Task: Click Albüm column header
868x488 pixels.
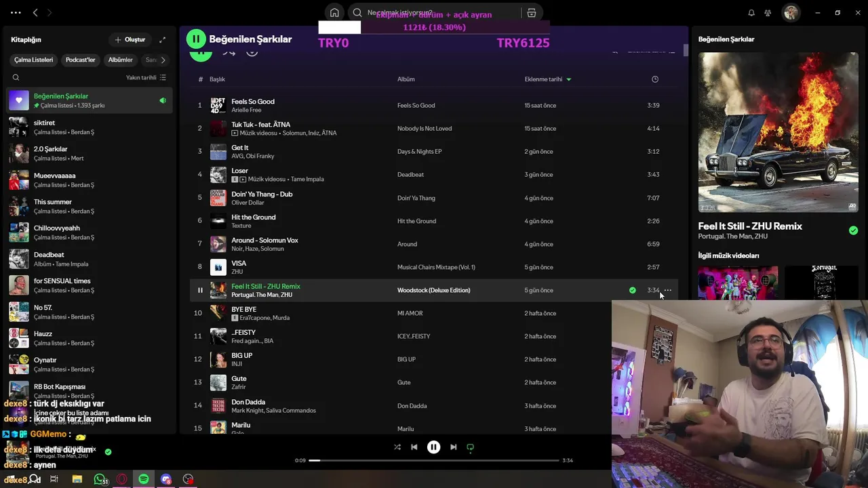Action: [x=406, y=79]
